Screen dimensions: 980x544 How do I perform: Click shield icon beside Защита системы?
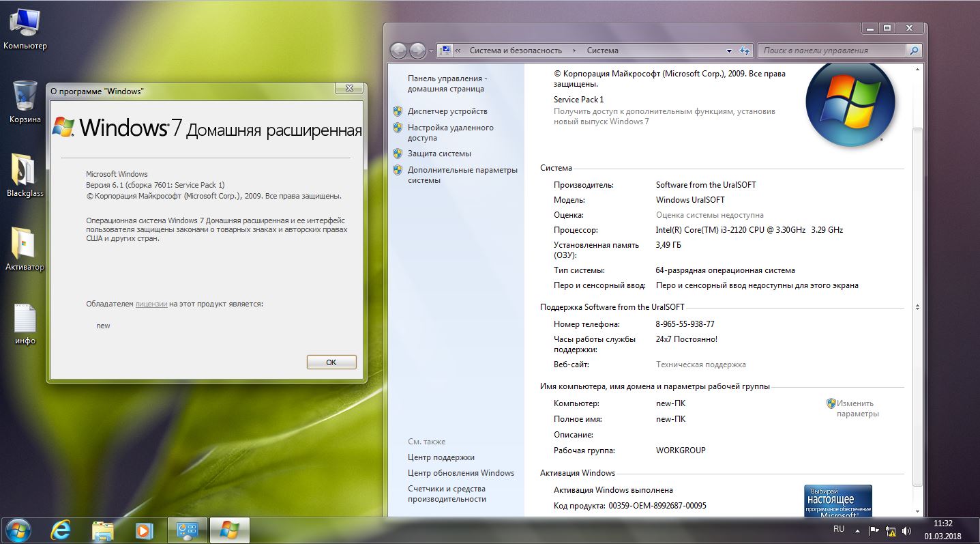coord(398,154)
